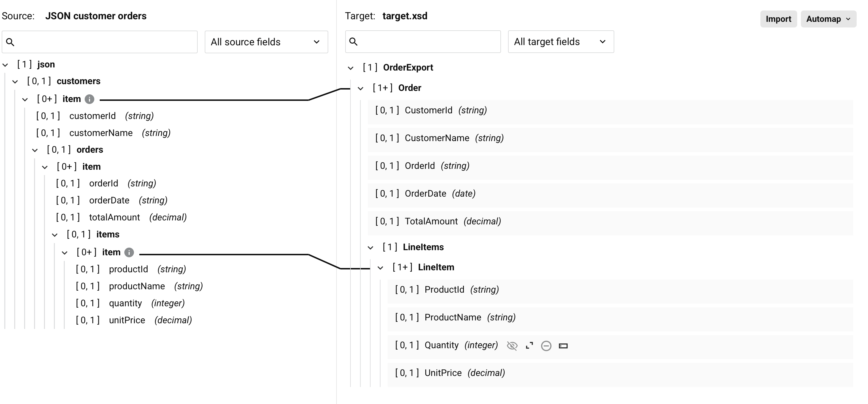Open the Automap menu
The image size is (868, 404).
coord(828,19)
